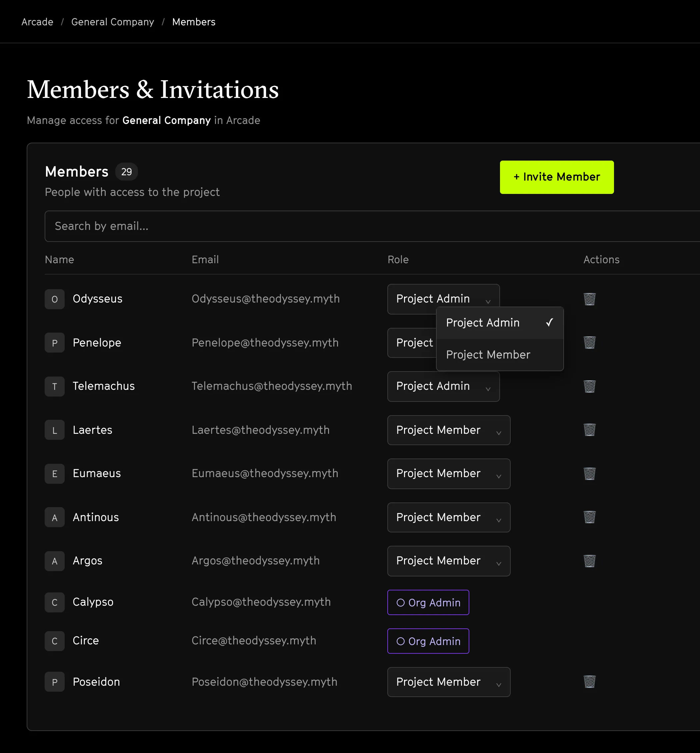700x753 pixels.
Task: Remove Penelope using her trash icon
Action: [x=589, y=343]
